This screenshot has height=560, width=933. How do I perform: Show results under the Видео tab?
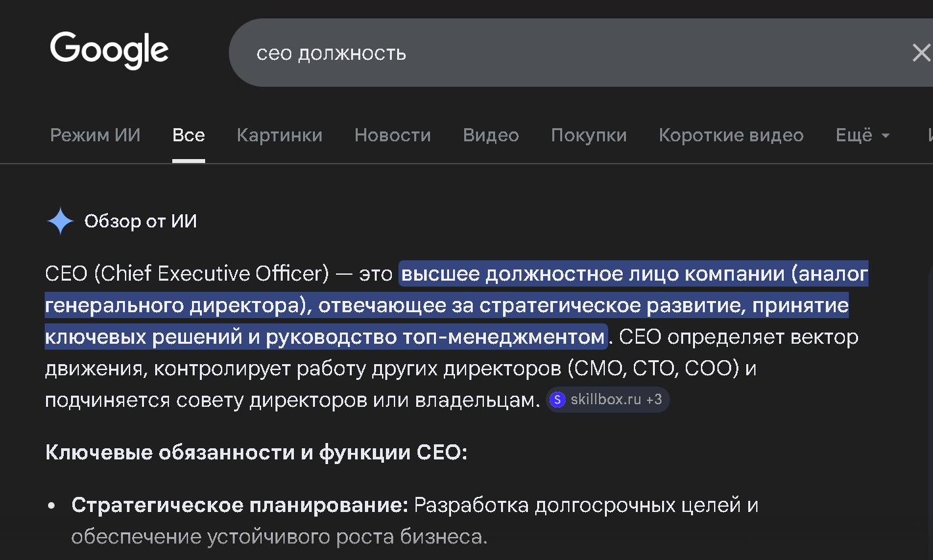(x=490, y=135)
